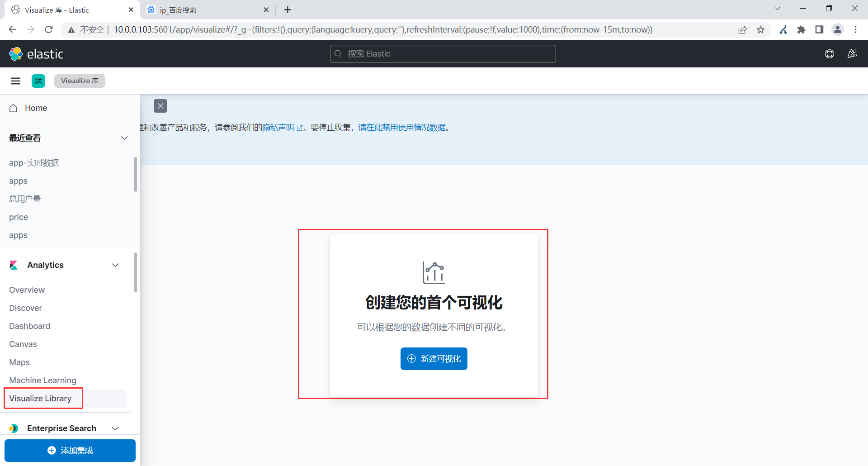
Task: Open Machine Learning in Analytics
Action: [42, 380]
